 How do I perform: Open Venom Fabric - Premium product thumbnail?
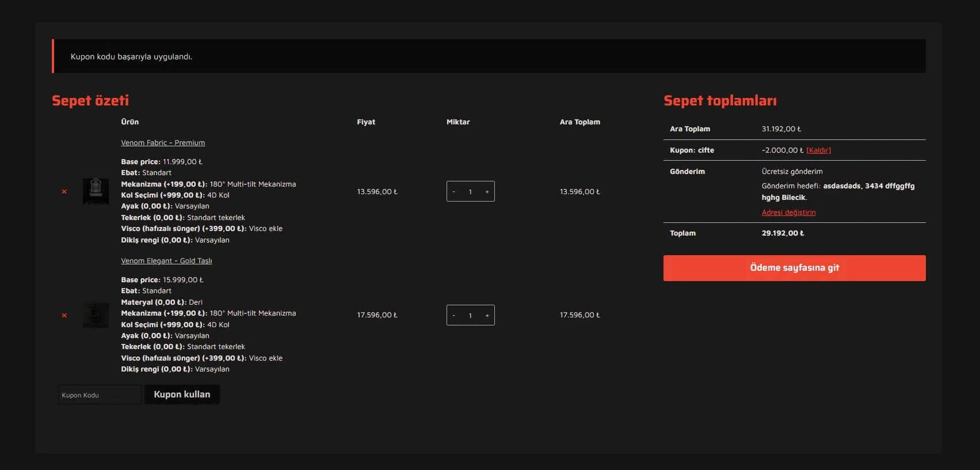click(x=96, y=191)
